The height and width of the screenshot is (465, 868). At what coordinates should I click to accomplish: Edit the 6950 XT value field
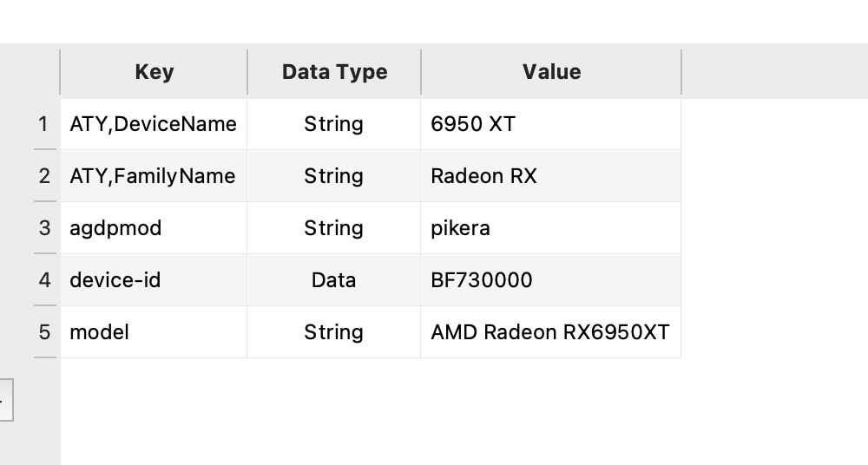point(551,124)
